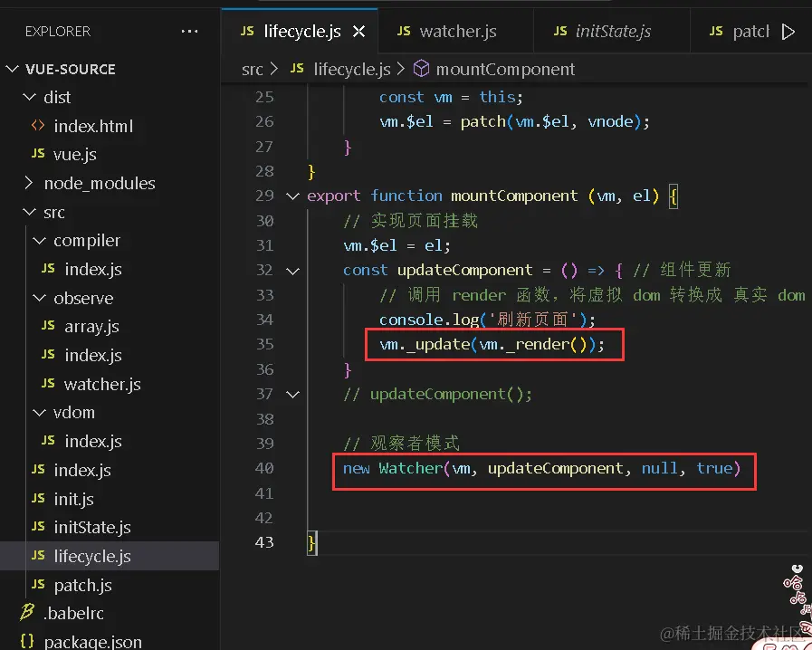Click 'patch' function call on line 26
Screen dimensions: 812x650
coord(482,121)
